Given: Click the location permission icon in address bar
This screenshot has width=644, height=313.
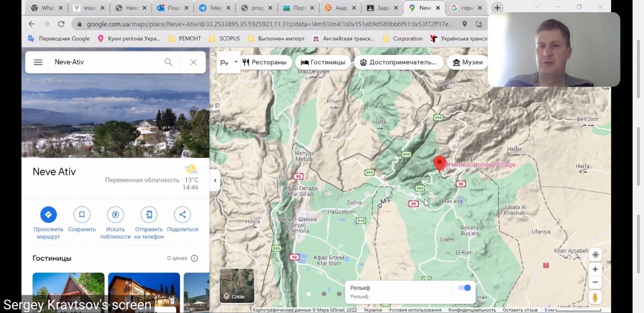Looking at the screenshot, I should click(465, 24).
